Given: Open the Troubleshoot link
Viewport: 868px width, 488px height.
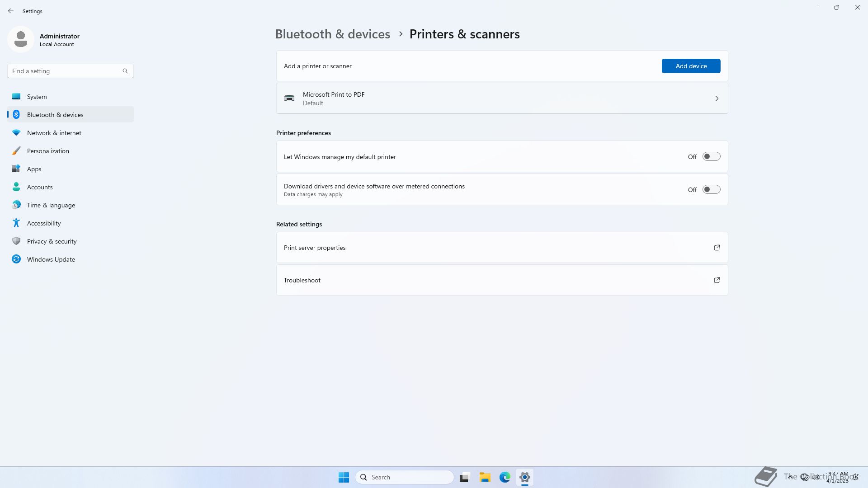Looking at the screenshot, I should 502,280.
